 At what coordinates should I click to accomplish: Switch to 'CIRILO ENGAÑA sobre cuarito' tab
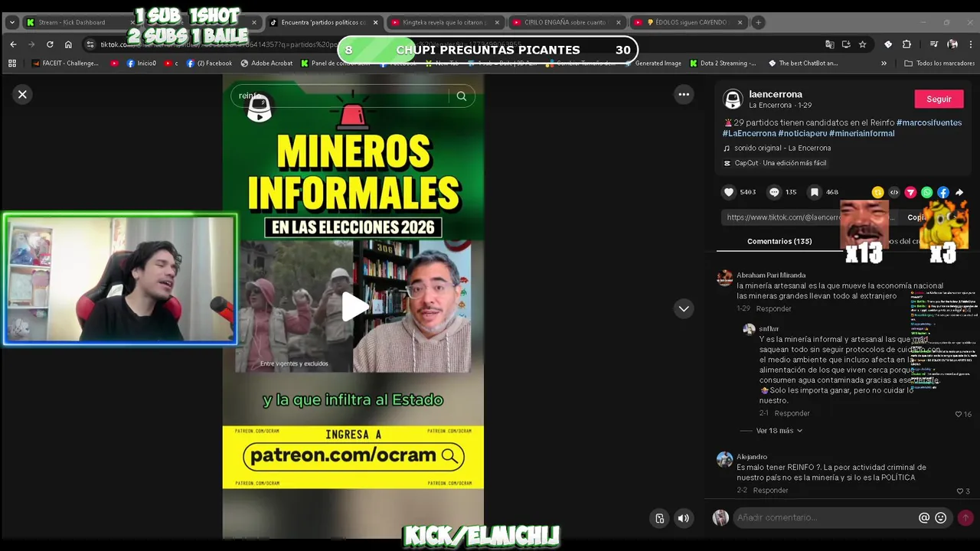(x=565, y=22)
